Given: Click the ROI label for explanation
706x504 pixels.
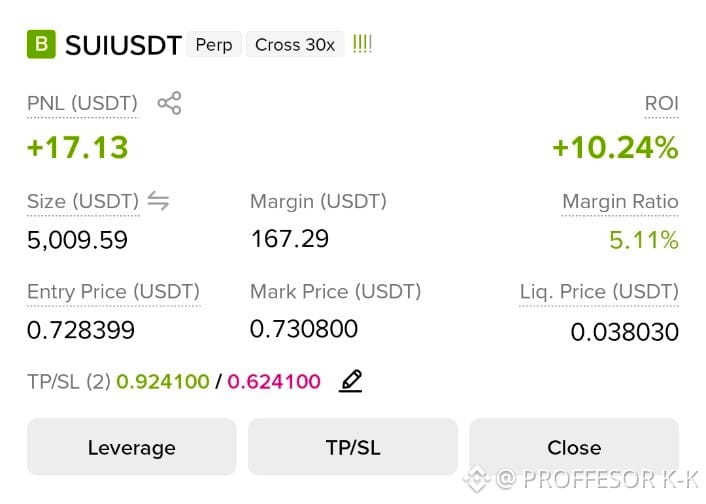Looking at the screenshot, I should pyautogui.click(x=661, y=104).
